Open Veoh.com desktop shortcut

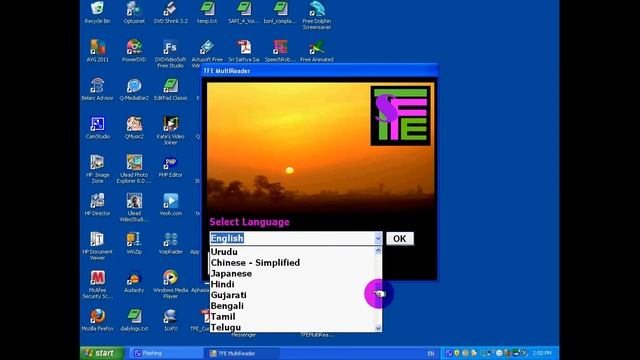[x=171, y=204]
